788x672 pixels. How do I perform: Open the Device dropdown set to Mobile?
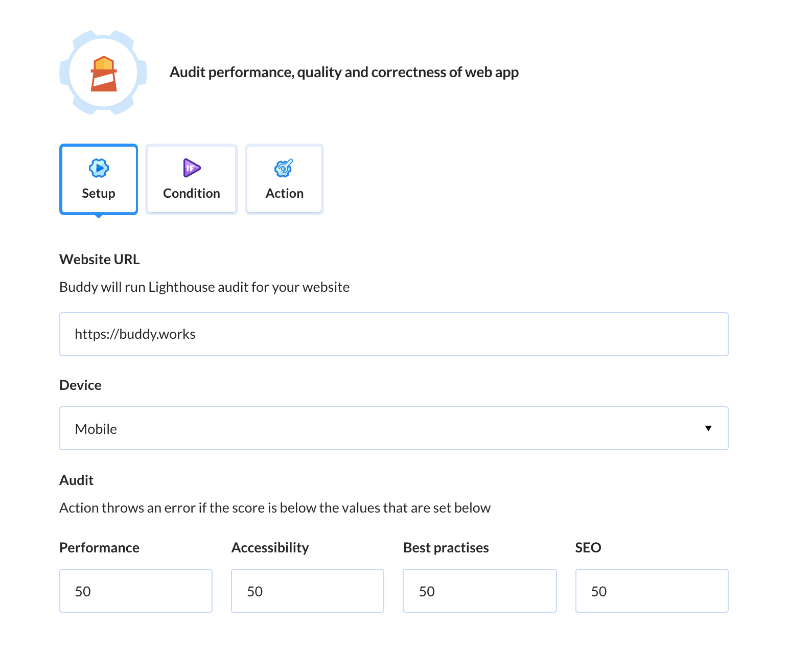(x=394, y=428)
